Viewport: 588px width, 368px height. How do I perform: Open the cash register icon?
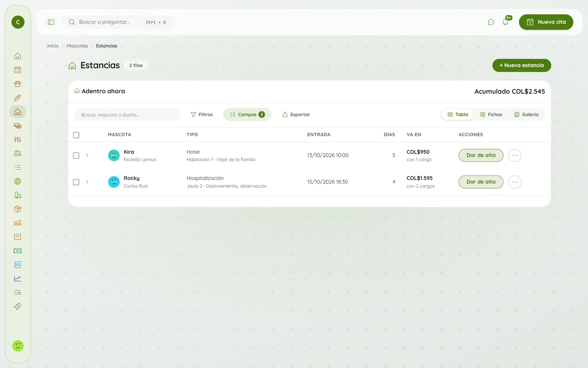click(18, 153)
